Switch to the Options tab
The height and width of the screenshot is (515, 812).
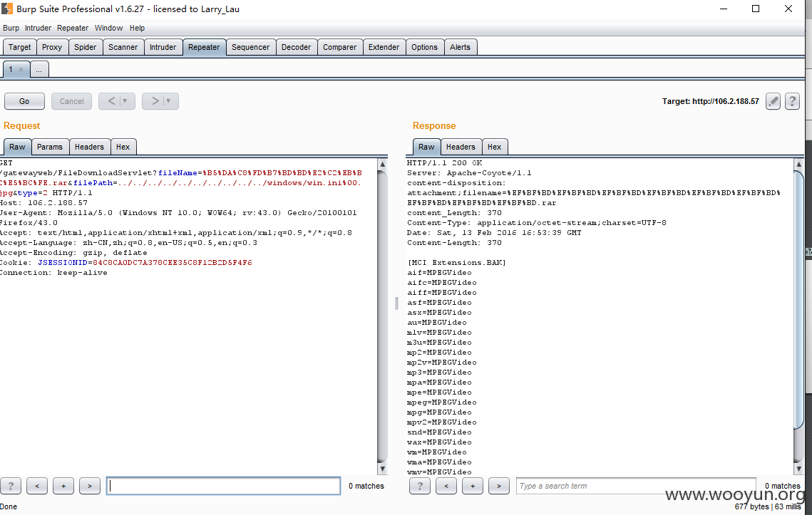tap(425, 47)
